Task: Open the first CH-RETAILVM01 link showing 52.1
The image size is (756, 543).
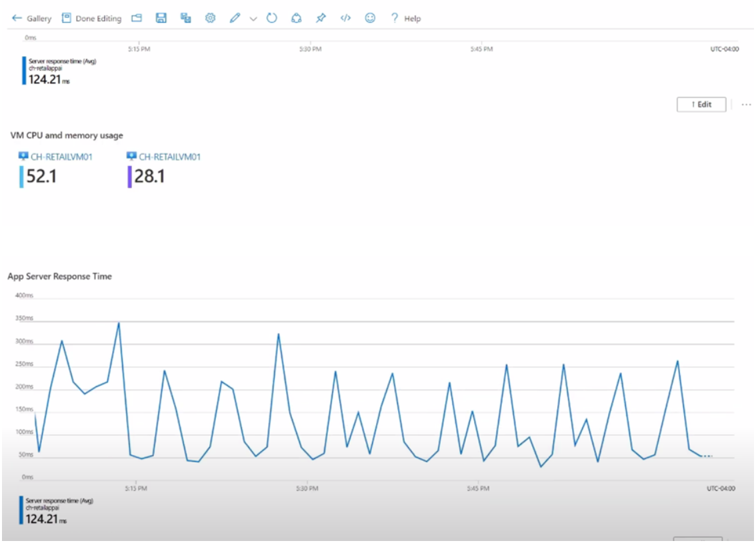Action: coord(61,157)
